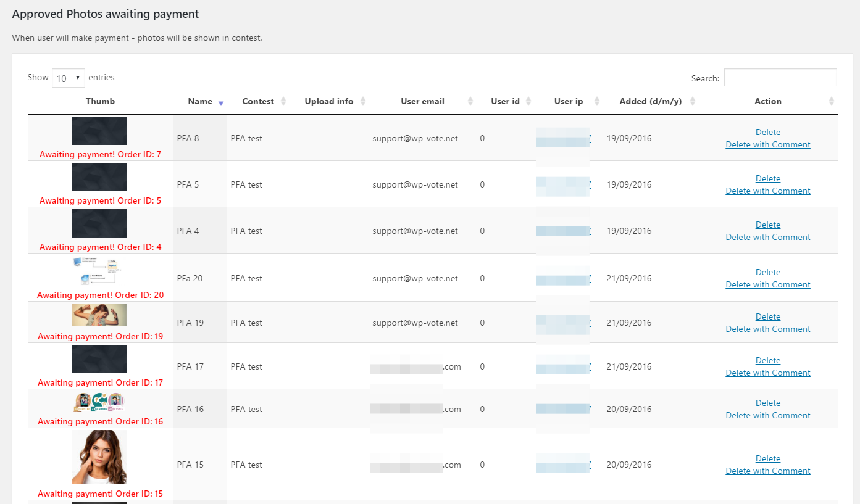860x504 pixels.
Task: Open thumbnail of PFA 5 photo
Action: pyautogui.click(x=99, y=177)
